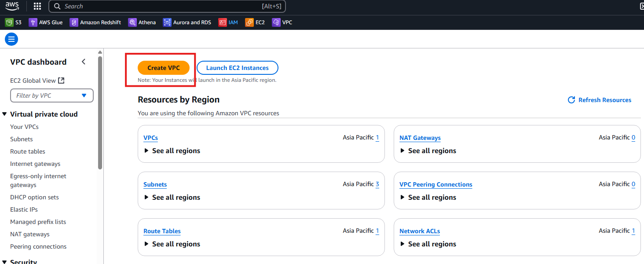Image resolution: width=644 pixels, height=264 pixels.
Task: Click the CloudShell icon at top right
Action: (x=642, y=6)
